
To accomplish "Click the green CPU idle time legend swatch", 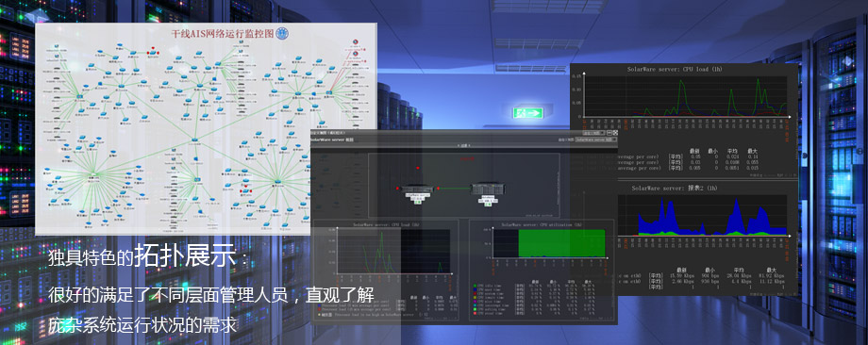I will [476, 286].
